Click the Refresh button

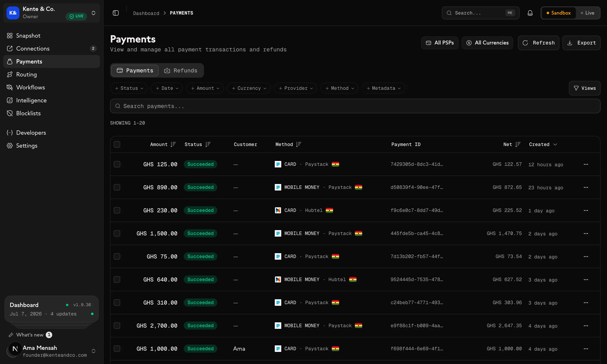click(539, 43)
